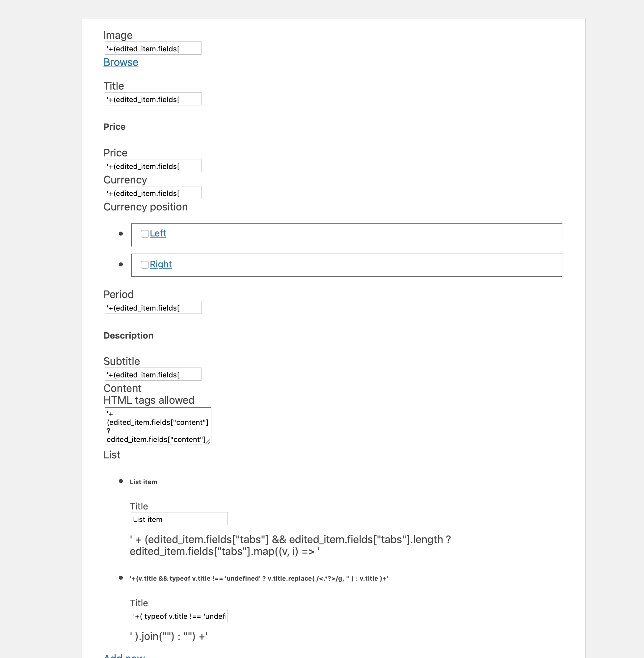Focus the Subtitle input field
This screenshot has height=658, width=644.
(153, 374)
